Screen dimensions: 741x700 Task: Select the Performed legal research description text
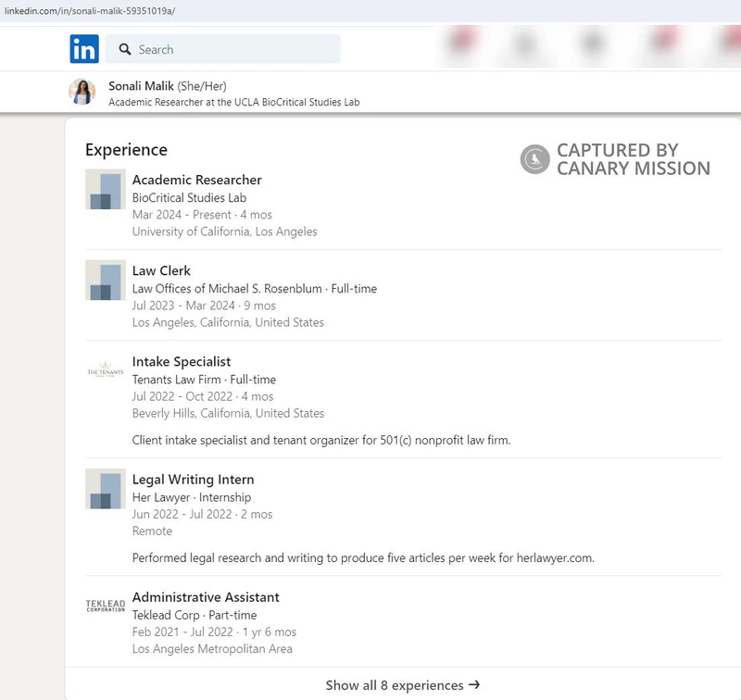(363, 557)
